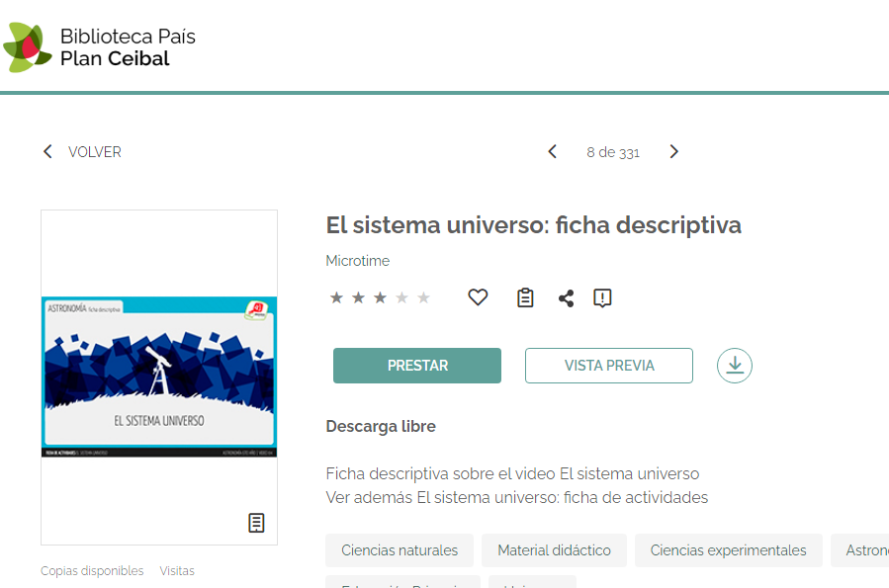The image size is (889, 588).
Task: Go to next item in 331 results
Action: [x=673, y=152]
